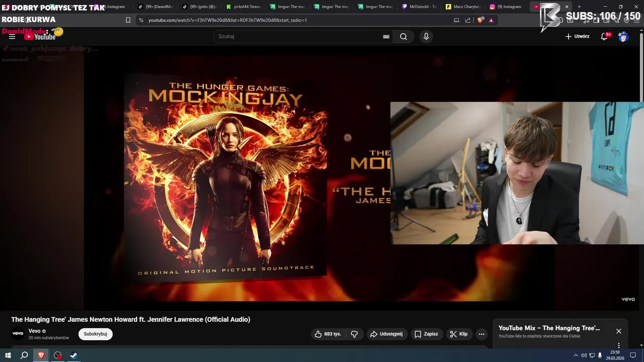Screen dimensions: 644x362
Task: Click the video title The Hanging Tree
Action: coord(130,319)
